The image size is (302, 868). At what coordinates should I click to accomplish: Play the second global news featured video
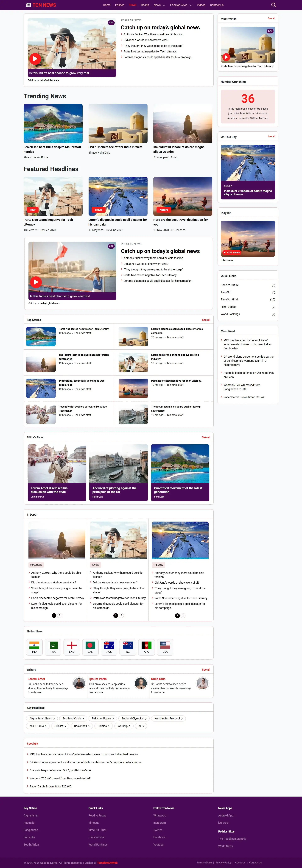coord(36,282)
